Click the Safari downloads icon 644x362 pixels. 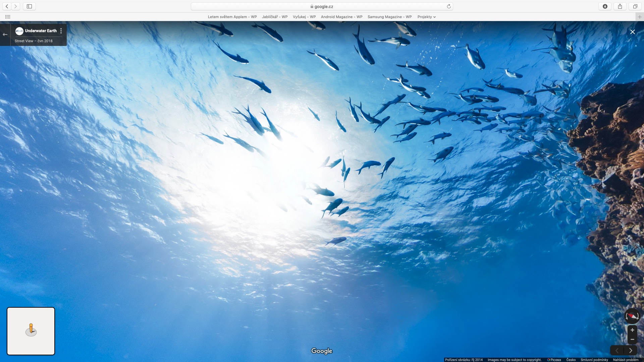pos(605,6)
